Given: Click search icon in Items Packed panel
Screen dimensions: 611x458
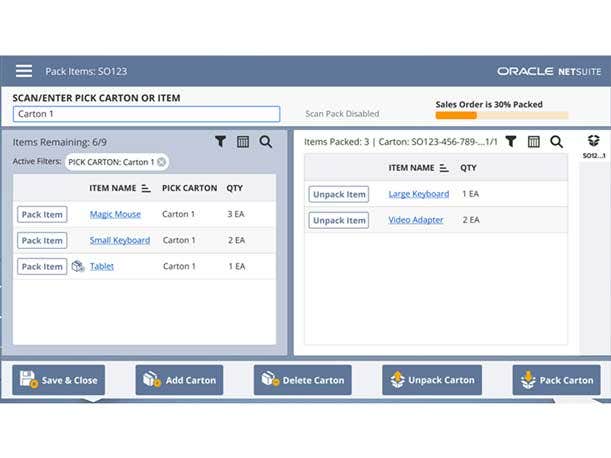Looking at the screenshot, I should coord(556,142).
